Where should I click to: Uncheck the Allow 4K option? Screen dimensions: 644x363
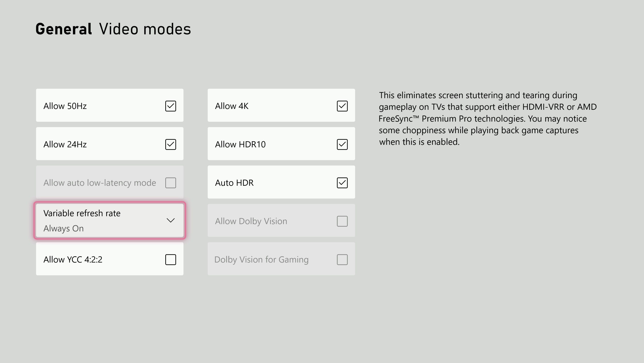click(342, 106)
